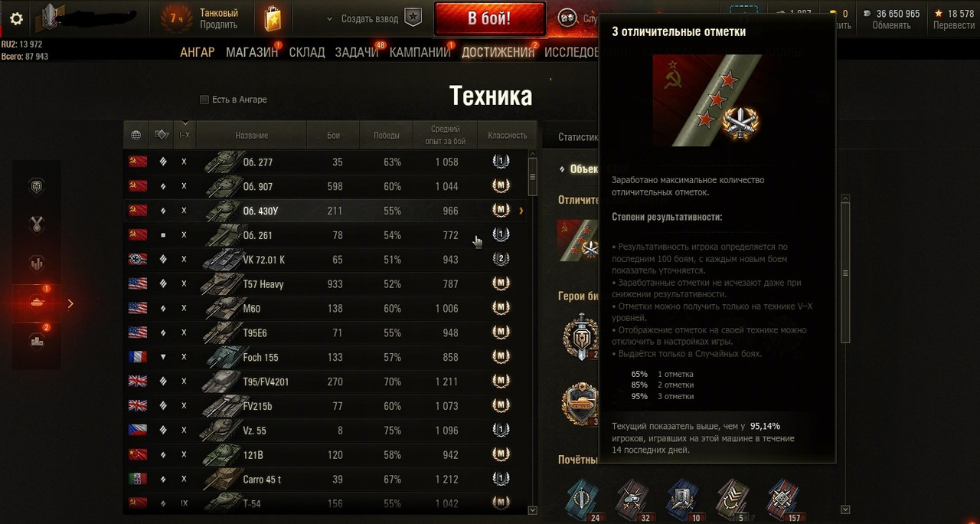Switch to the ЗАДАЧИ tab
Image resolution: width=980 pixels, height=524 pixels.
tap(357, 52)
